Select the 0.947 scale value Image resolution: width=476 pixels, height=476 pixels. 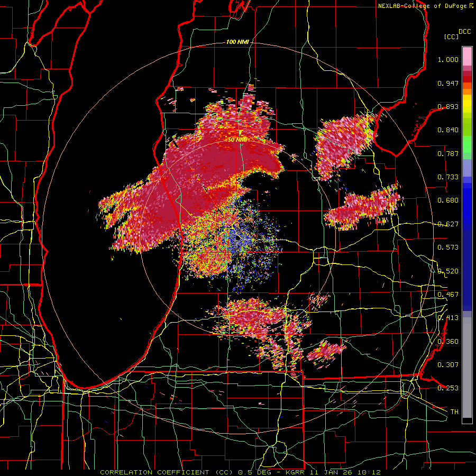(x=448, y=83)
